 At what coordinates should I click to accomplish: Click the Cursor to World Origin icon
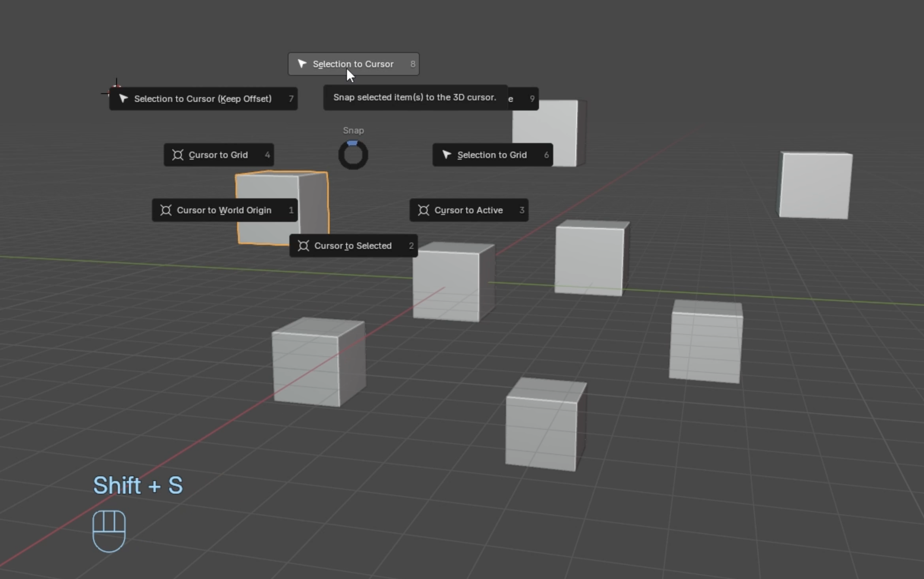pyautogui.click(x=166, y=210)
